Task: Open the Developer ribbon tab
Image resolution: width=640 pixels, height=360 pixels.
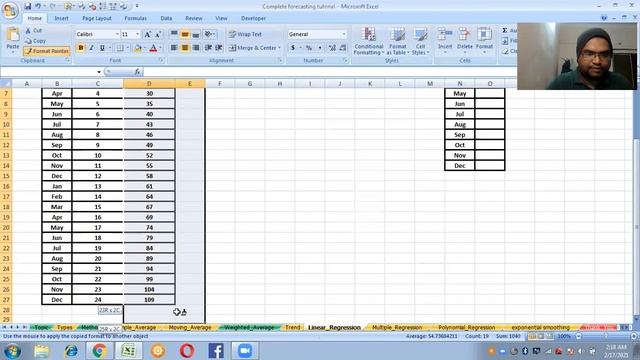Action: tap(253, 18)
